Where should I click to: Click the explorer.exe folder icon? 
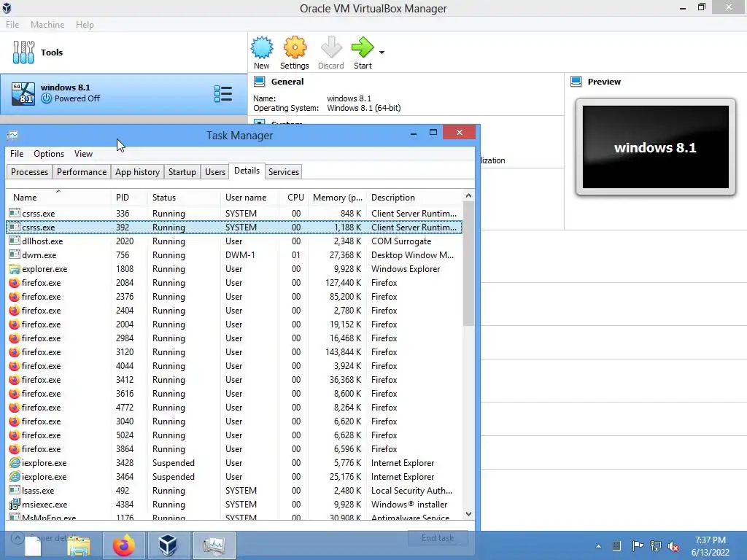point(15,268)
